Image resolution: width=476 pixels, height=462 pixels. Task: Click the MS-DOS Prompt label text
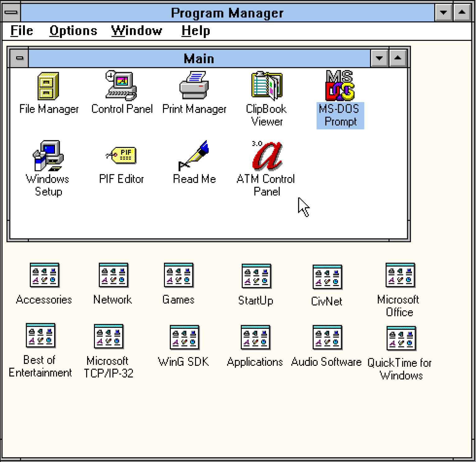coord(340,115)
